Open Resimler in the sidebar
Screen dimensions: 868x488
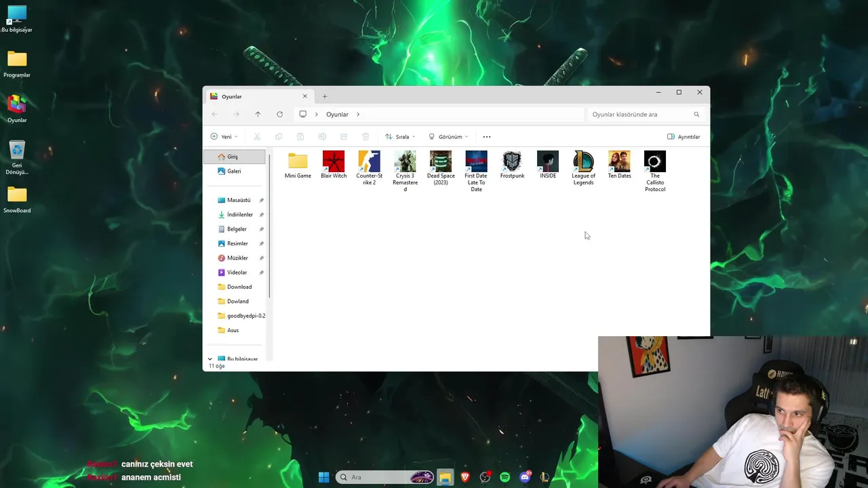[235, 243]
